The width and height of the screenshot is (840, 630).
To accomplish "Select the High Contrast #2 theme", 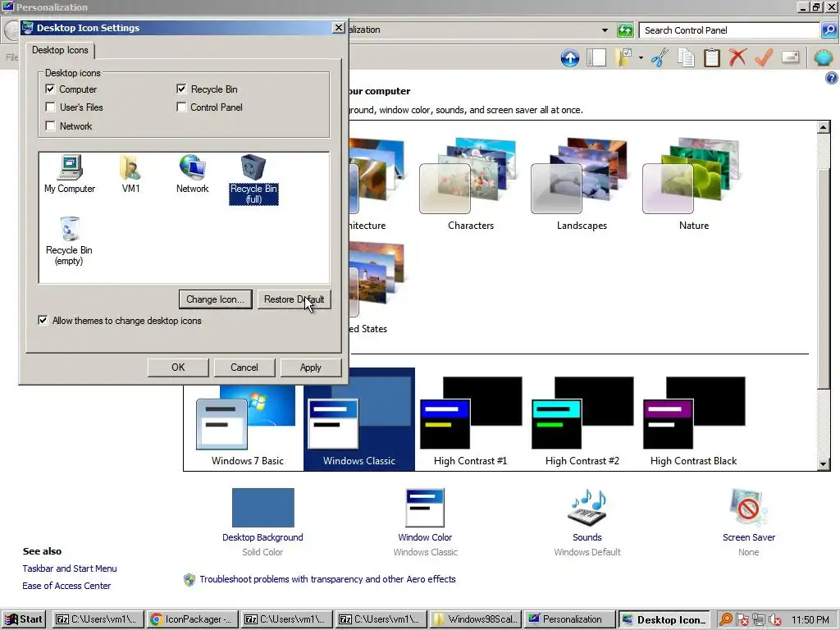I will pos(582,421).
